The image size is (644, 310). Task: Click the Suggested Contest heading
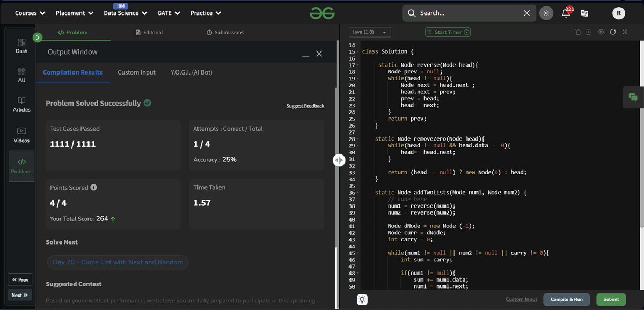coord(74,284)
